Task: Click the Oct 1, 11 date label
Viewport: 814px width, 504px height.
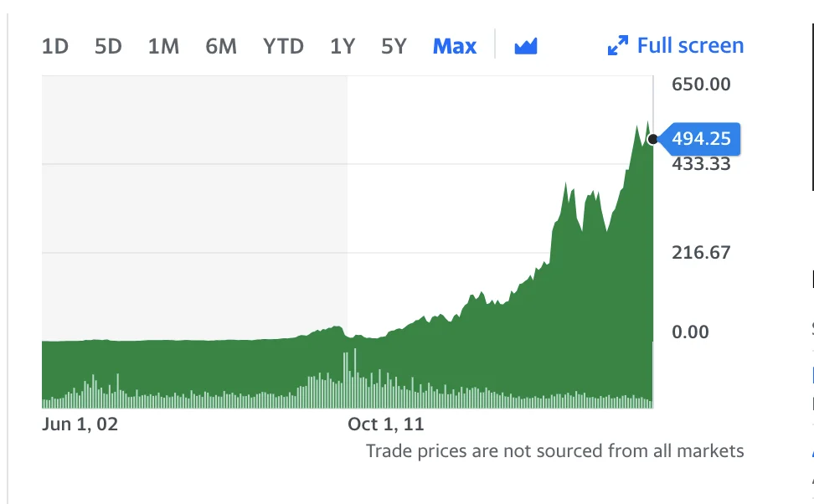Action: pos(386,424)
